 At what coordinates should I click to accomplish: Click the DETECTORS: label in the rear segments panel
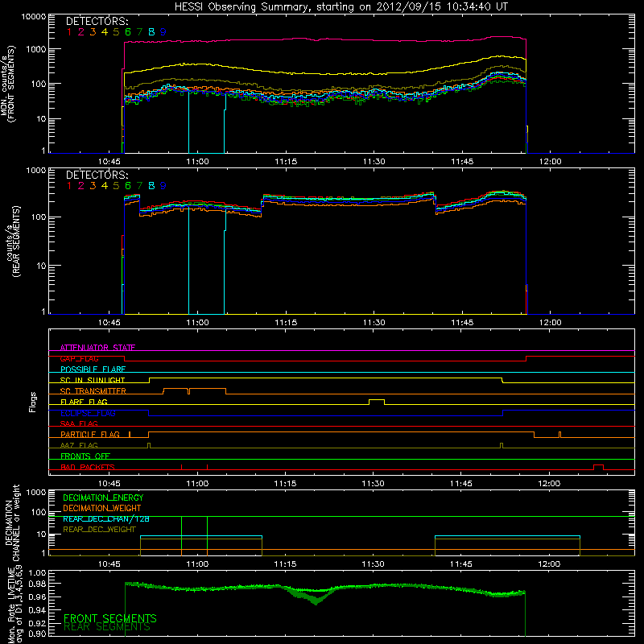coord(97,175)
